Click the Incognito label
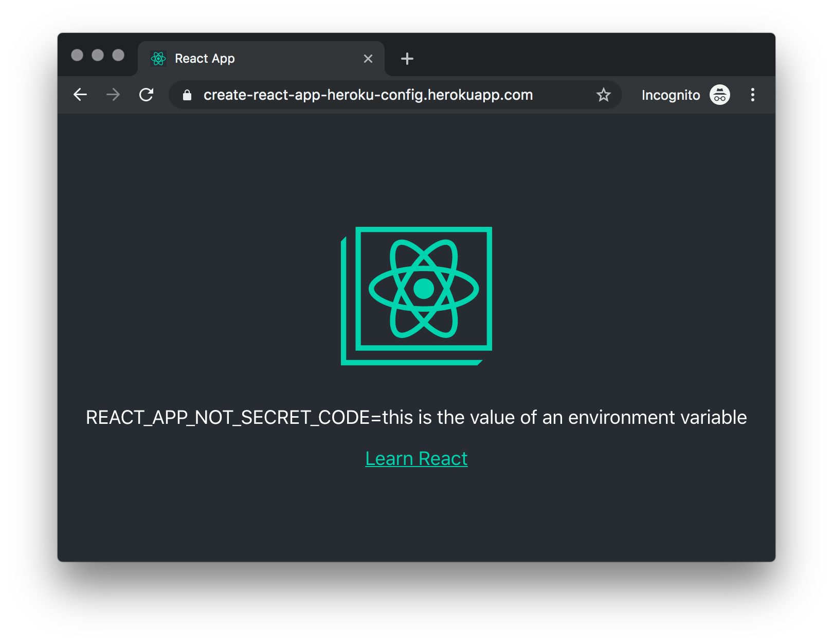The image size is (833, 644). 671,95
